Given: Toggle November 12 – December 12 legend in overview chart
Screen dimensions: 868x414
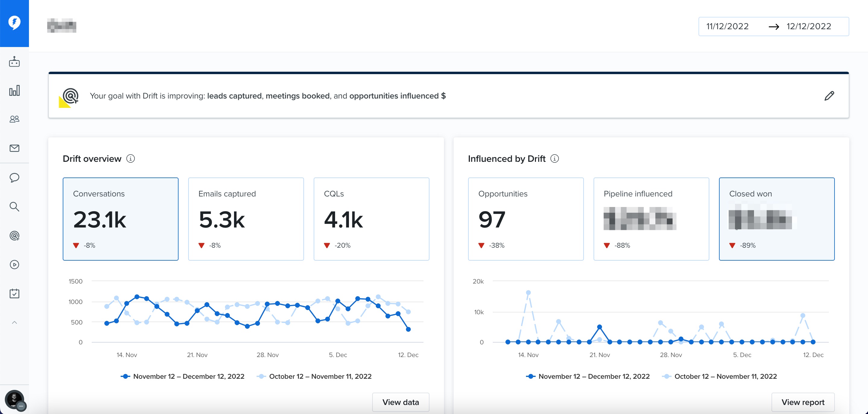Looking at the screenshot, I should (x=183, y=376).
